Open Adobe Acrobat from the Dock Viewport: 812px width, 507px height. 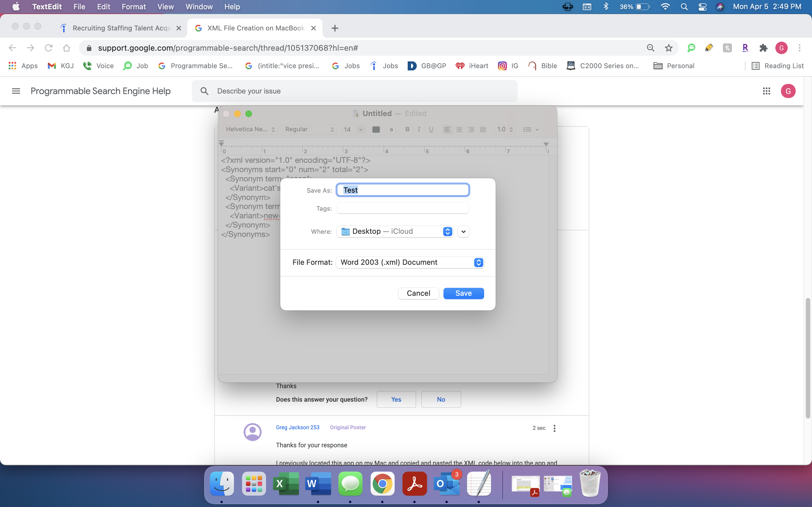[414, 484]
